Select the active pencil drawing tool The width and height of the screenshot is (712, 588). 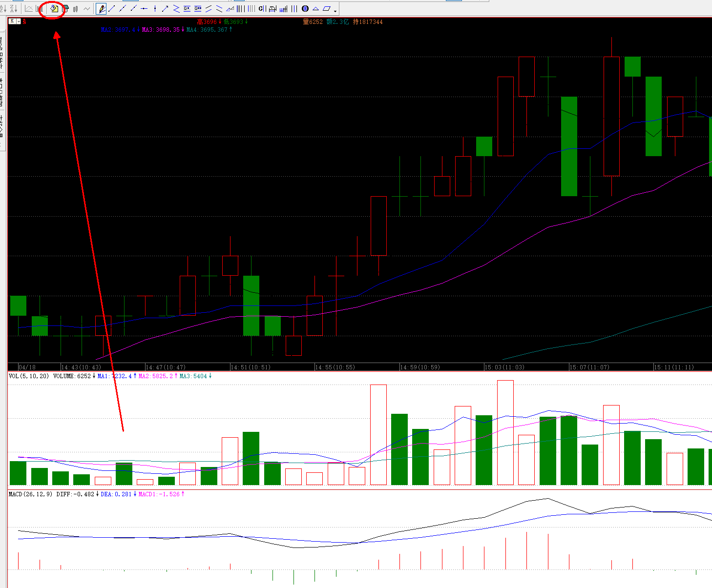[x=102, y=9]
